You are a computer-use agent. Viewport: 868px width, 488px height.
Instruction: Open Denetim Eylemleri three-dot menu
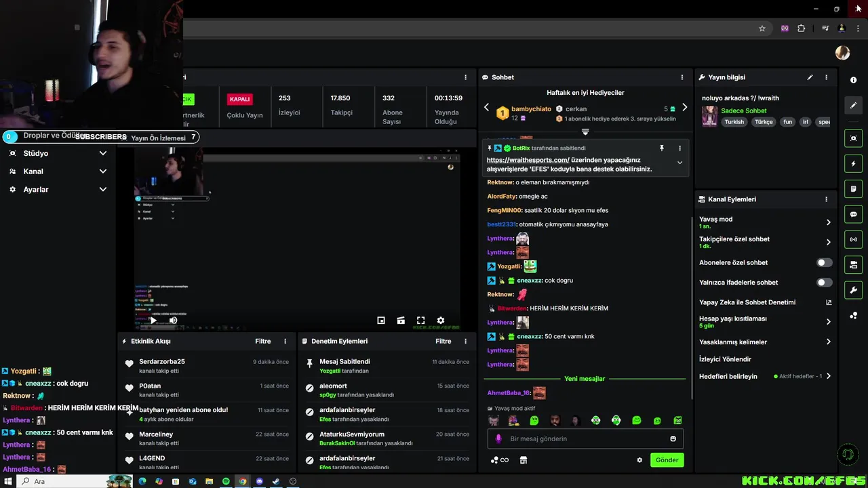coord(465,341)
